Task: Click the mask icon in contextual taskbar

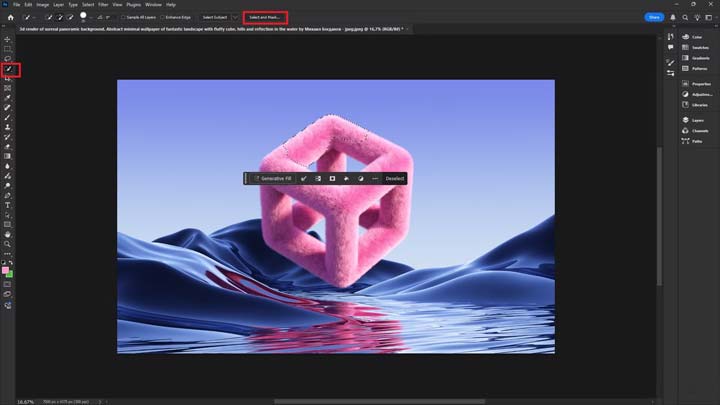Action: [x=332, y=179]
